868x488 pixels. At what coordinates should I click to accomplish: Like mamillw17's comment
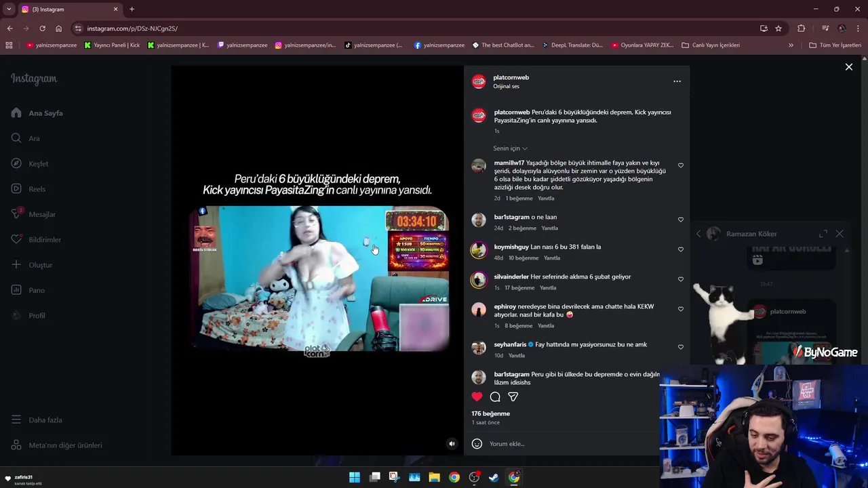click(x=681, y=165)
